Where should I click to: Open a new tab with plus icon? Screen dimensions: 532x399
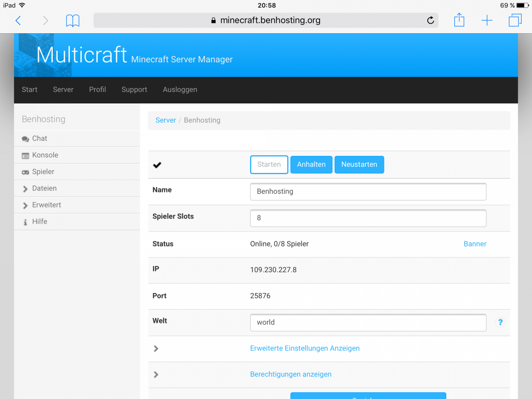[x=487, y=20]
